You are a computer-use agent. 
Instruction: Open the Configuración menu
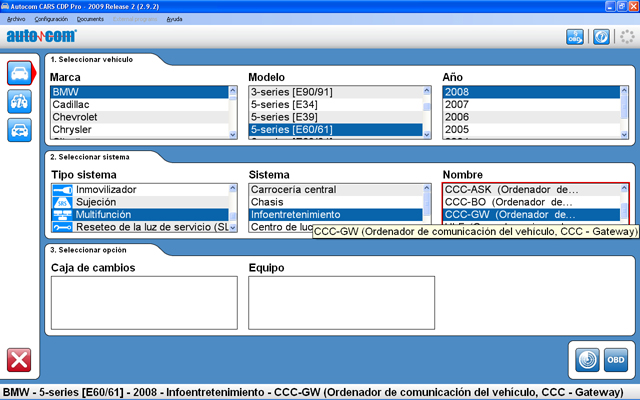click(51, 19)
